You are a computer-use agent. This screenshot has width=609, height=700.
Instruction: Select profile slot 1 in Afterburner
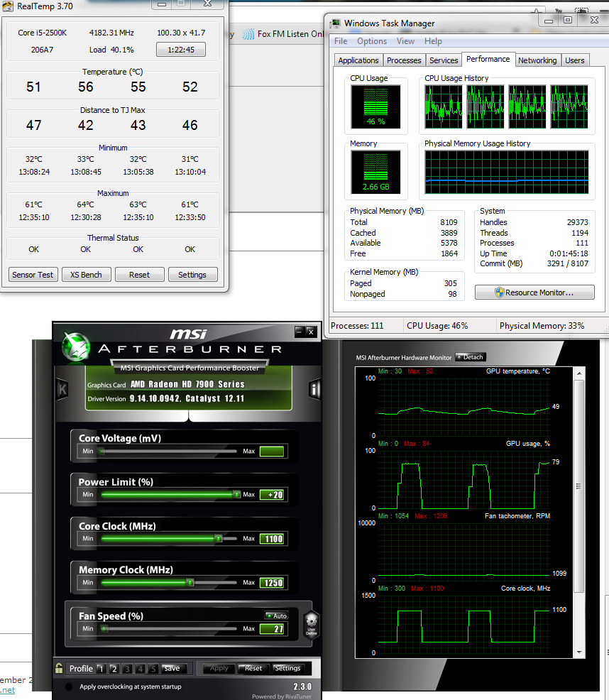coord(100,668)
